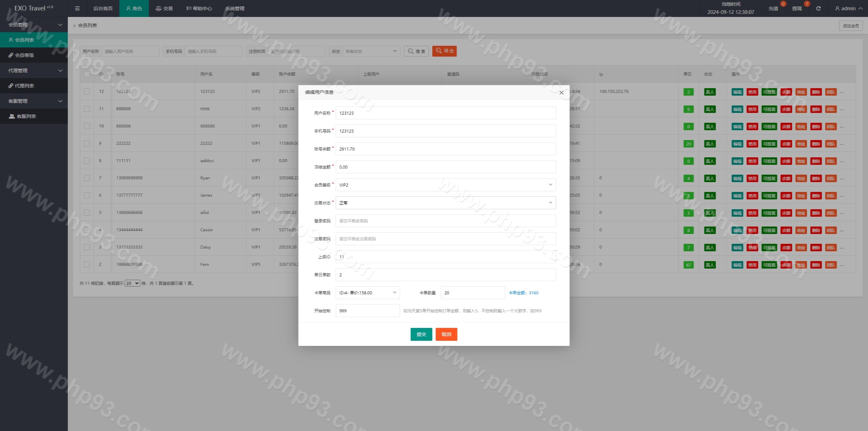Open the 卡单商品 ID:4 dropdown
Image resolution: width=868 pixels, height=431 pixels.
point(368,293)
